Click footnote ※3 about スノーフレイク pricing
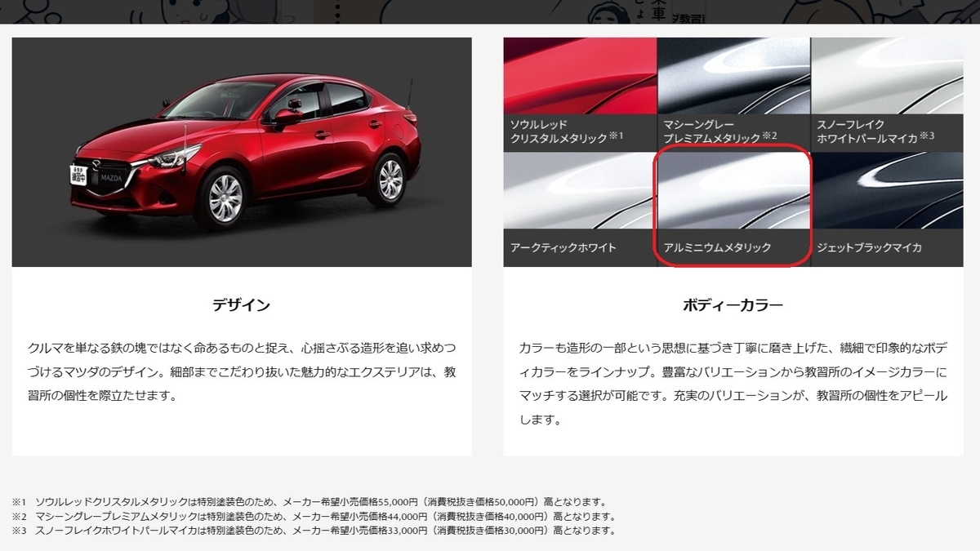The image size is (980, 551). point(313,531)
